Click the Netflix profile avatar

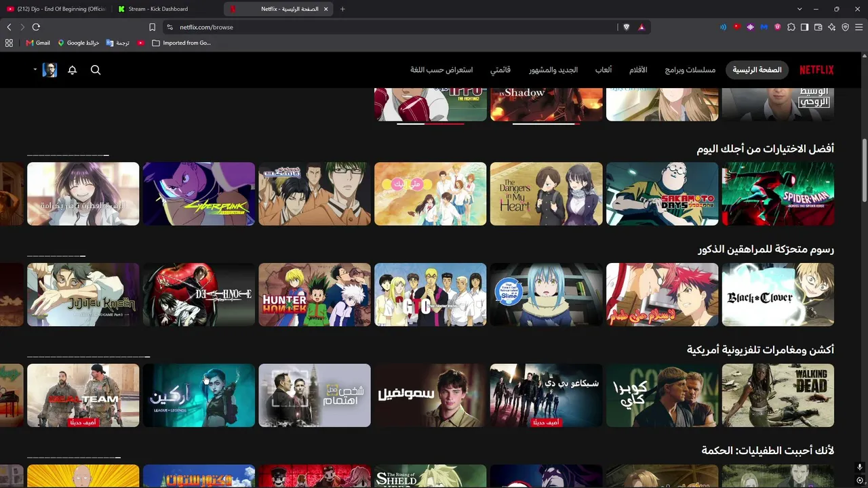coord(50,70)
